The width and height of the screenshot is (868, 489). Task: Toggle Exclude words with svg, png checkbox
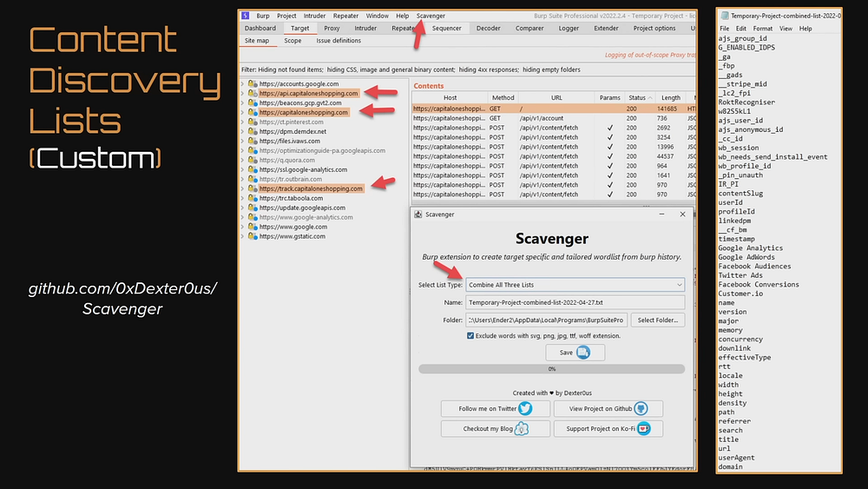point(470,335)
